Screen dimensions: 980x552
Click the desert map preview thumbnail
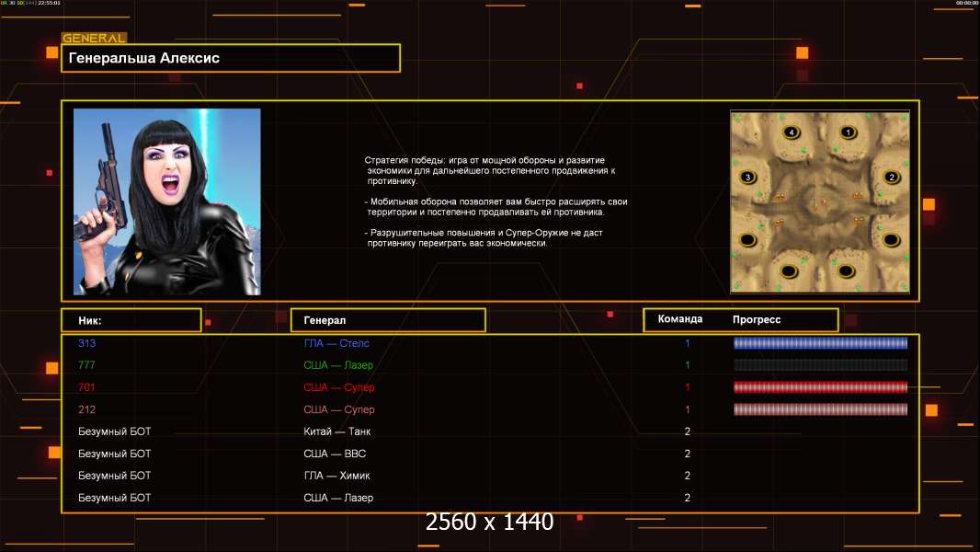coord(820,201)
